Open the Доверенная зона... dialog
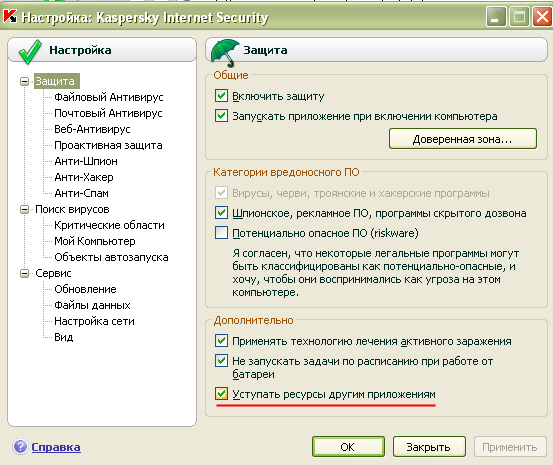The image size is (553, 465). 463,139
